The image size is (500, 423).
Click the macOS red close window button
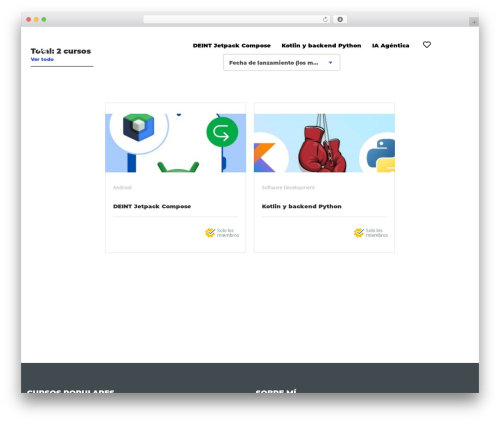29,20
